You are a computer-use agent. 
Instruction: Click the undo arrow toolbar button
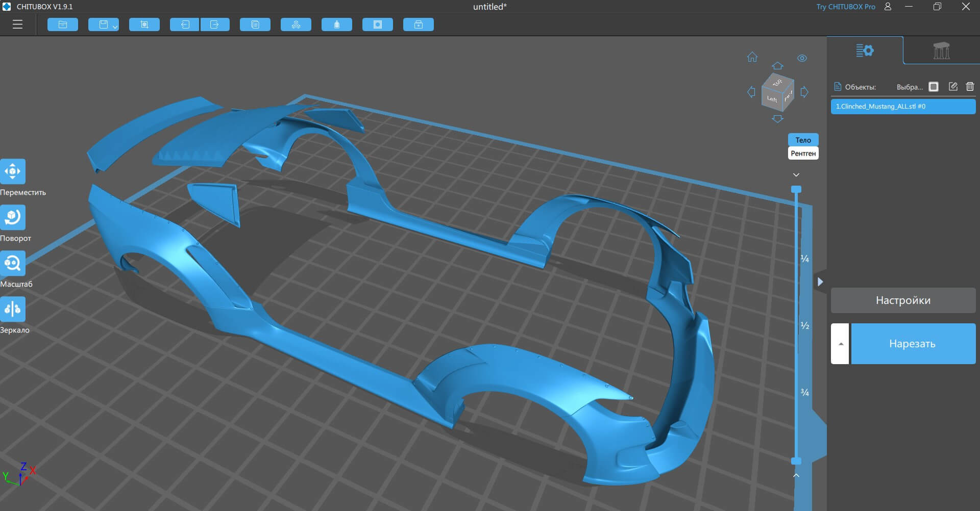coord(184,24)
